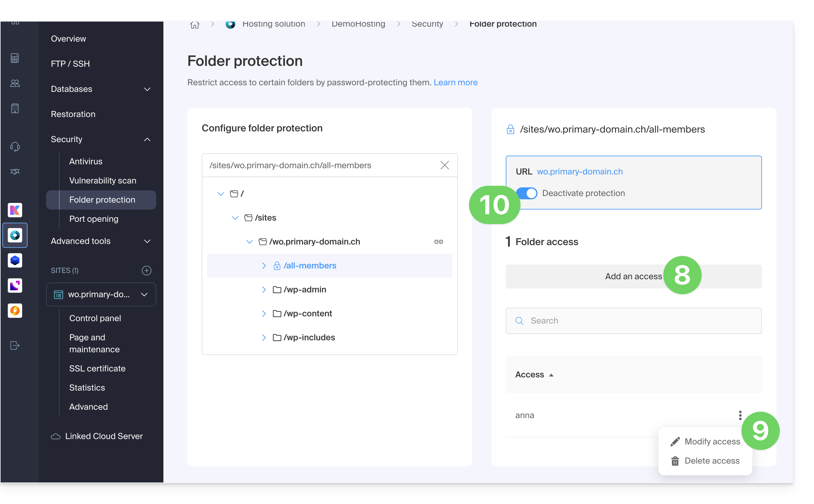
Task: Click the home breadcrumb icon
Action: [195, 24]
